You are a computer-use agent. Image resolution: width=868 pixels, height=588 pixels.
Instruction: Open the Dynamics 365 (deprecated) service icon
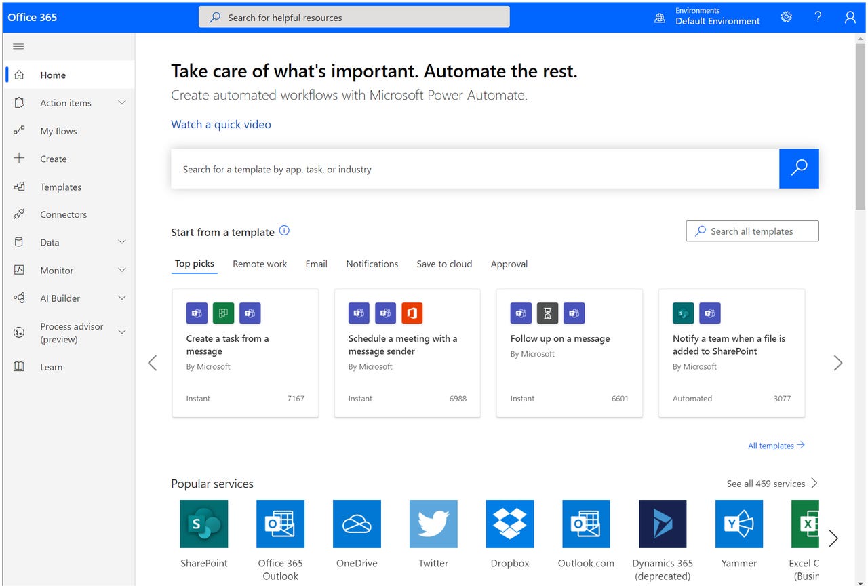[662, 524]
